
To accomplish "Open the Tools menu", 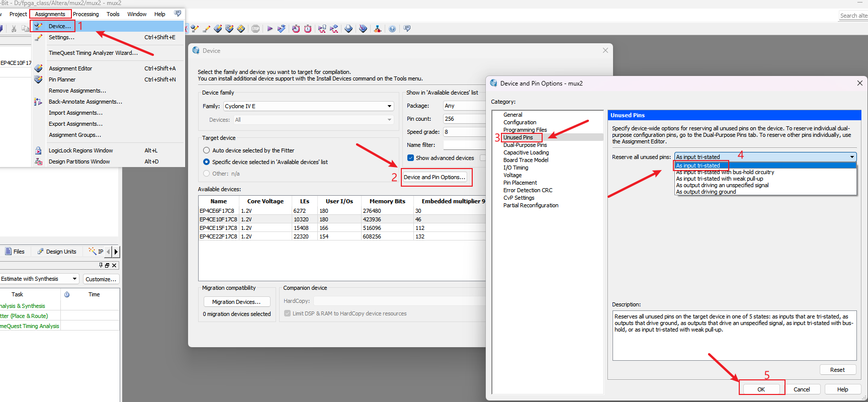I will [x=113, y=14].
